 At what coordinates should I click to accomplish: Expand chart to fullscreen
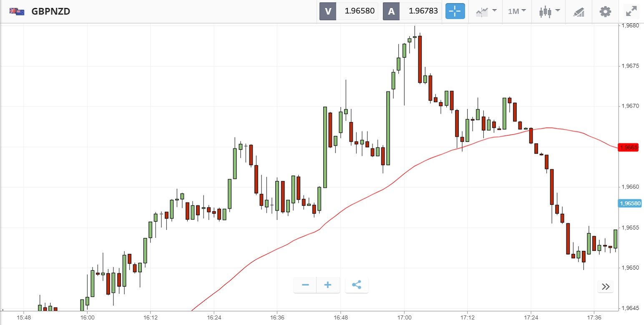632,11
